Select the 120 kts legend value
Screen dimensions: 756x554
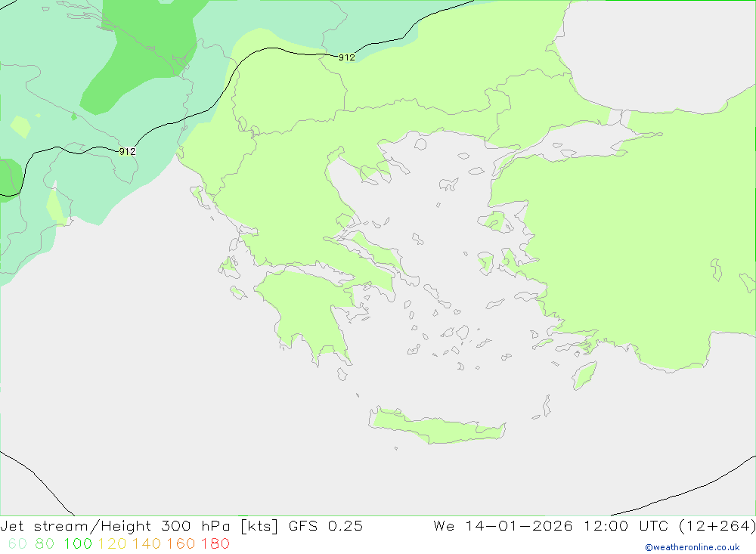112,543
